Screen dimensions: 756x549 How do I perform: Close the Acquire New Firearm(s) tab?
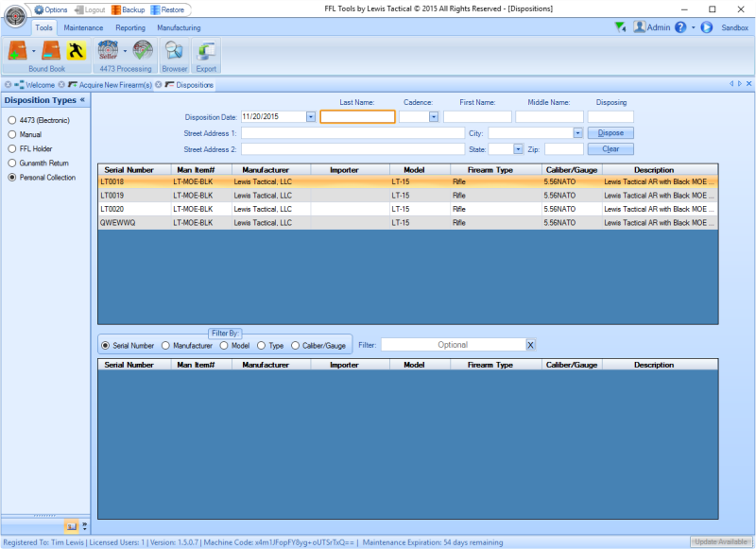(x=61, y=85)
